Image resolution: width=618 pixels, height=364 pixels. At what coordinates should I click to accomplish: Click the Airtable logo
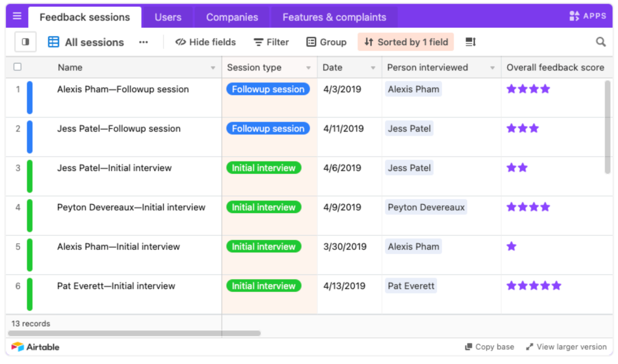[x=35, y=347]
